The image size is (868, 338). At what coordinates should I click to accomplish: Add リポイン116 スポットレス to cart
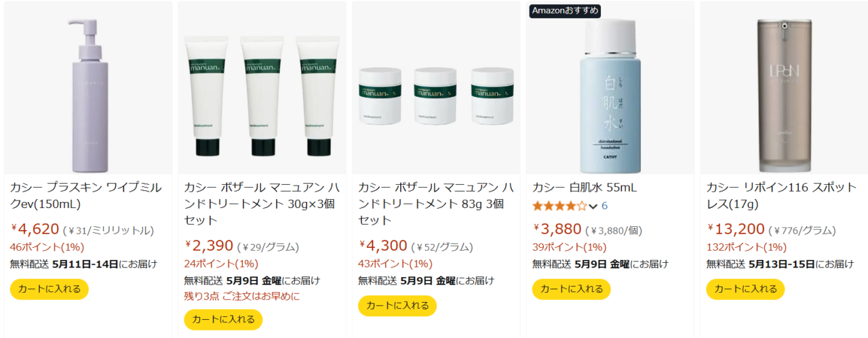(745, 289)
